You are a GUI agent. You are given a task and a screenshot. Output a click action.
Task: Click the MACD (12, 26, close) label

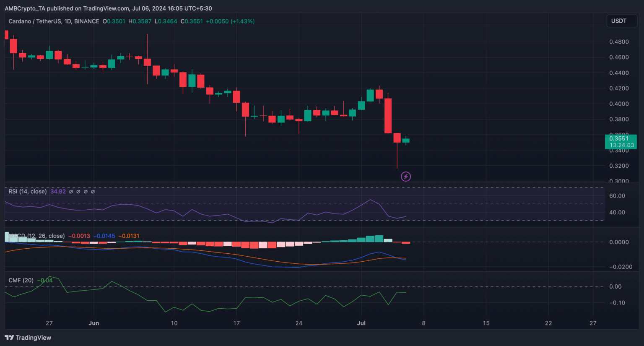(36, 236)
